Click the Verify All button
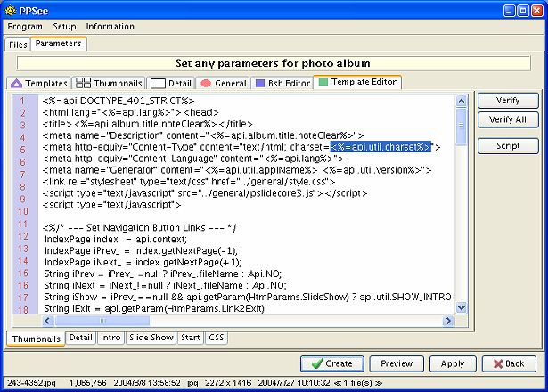548x392 pixels. (x=508, y=120)
